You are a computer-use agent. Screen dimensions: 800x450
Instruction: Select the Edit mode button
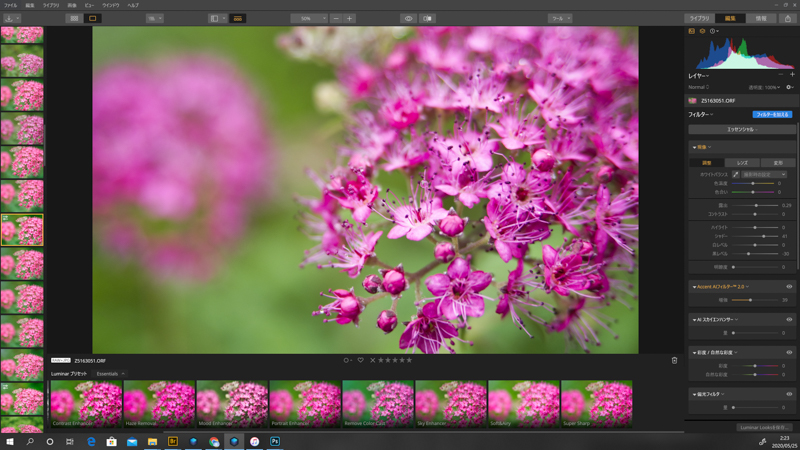coord(730,18)
